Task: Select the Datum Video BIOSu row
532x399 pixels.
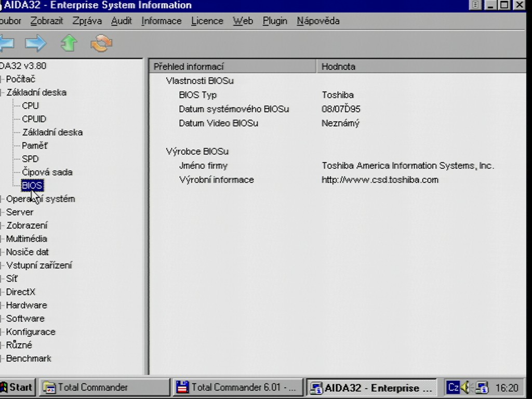Action: click(338, 123)
